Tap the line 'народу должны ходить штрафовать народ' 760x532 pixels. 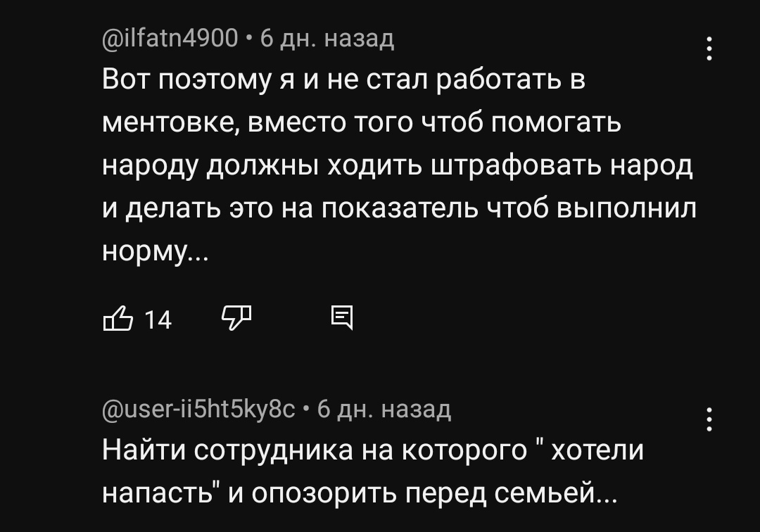[x=398, y=166]
